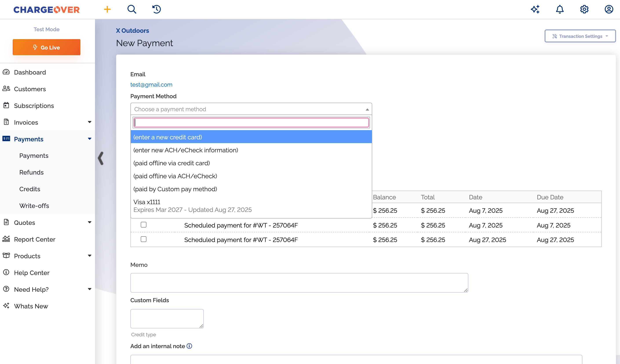Screen dimensions: 620x364
Task: Open the search magnifier icon
Action: pos(132,9)
